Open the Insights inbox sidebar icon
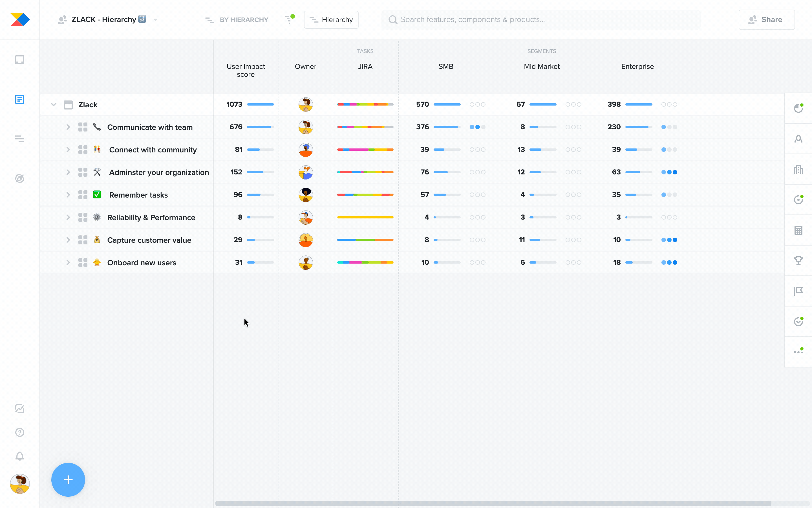 click(x=20, y=60)
